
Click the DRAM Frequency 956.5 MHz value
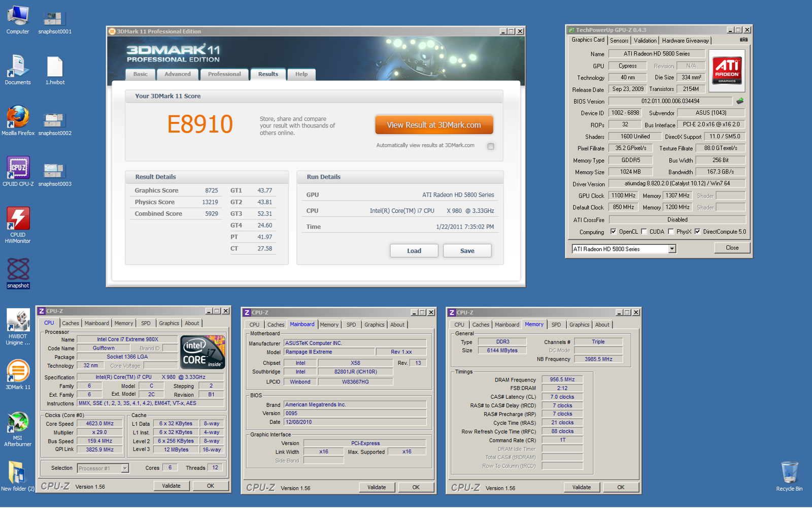coord(562,379)
